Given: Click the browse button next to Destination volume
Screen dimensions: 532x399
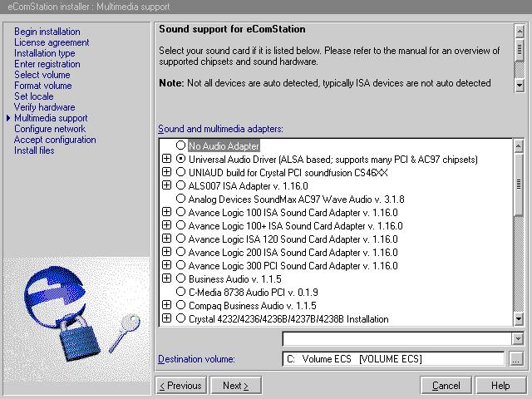Looking at the screenshot, I should (x=517, y=359).
